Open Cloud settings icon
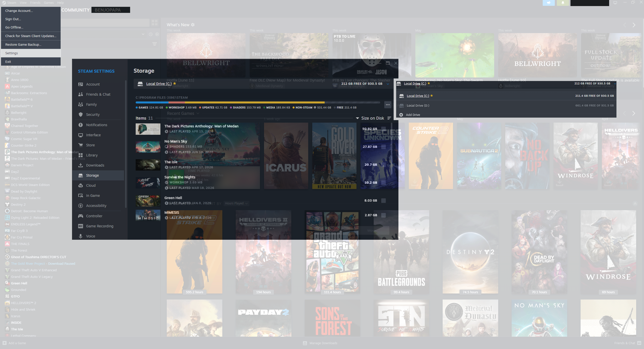The height and width of the screenshot is (349, 644). tap(81, 185)
